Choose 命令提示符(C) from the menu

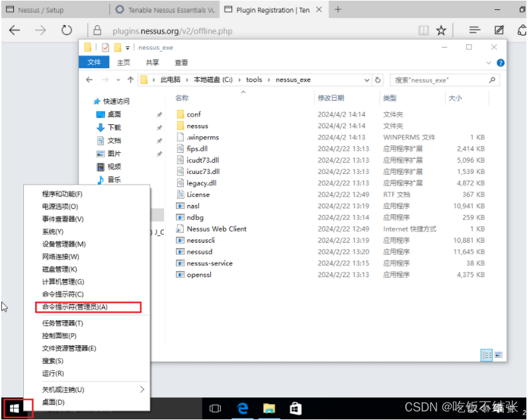coord(63,294)
